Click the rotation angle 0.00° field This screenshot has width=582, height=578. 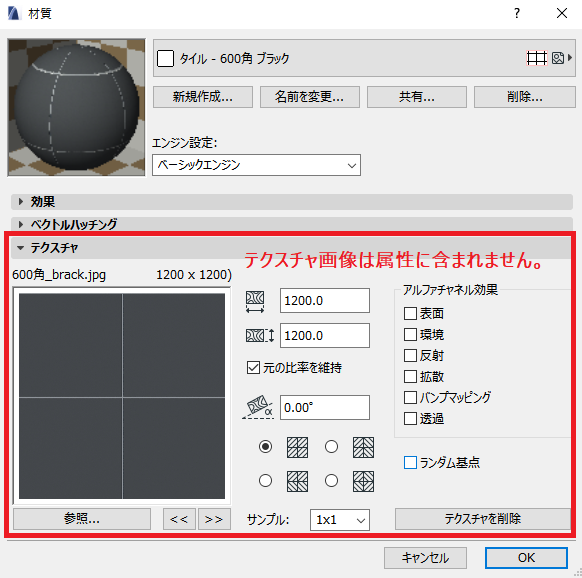[x=325, y=407]
